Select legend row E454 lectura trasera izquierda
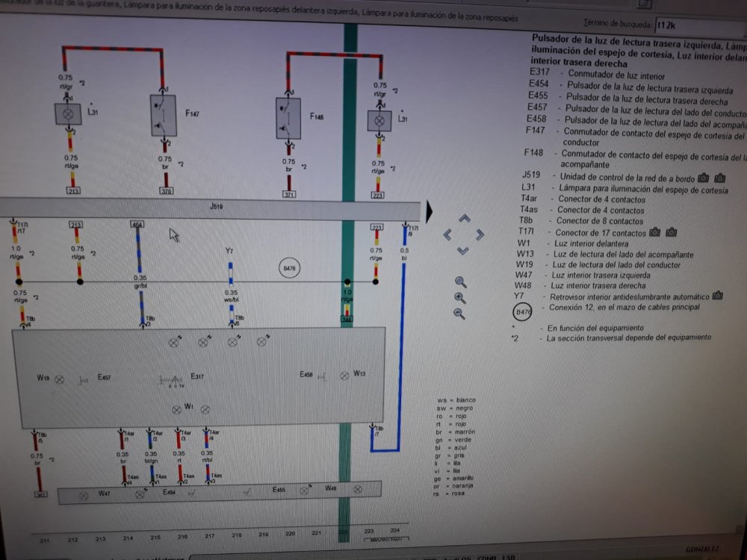Image resolution: width=747 pixels, height=560 pixels. coord(630,87)
